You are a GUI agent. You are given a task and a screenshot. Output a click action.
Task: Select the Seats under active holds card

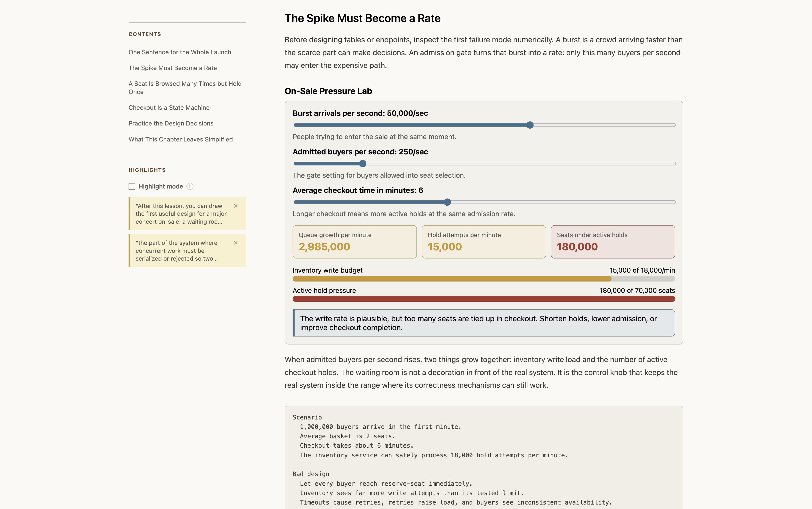[x=613, y=242]
